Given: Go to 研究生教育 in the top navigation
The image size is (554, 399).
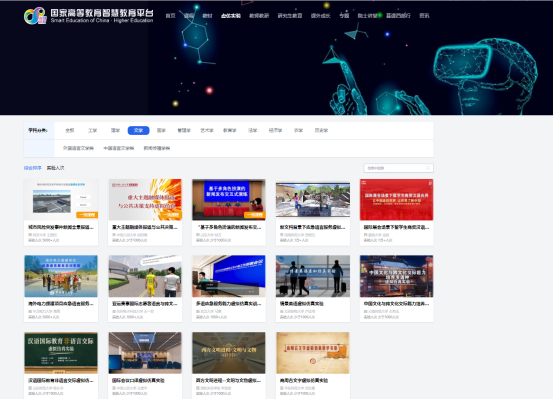Looking at the screenshot, I should coord(290,16).
